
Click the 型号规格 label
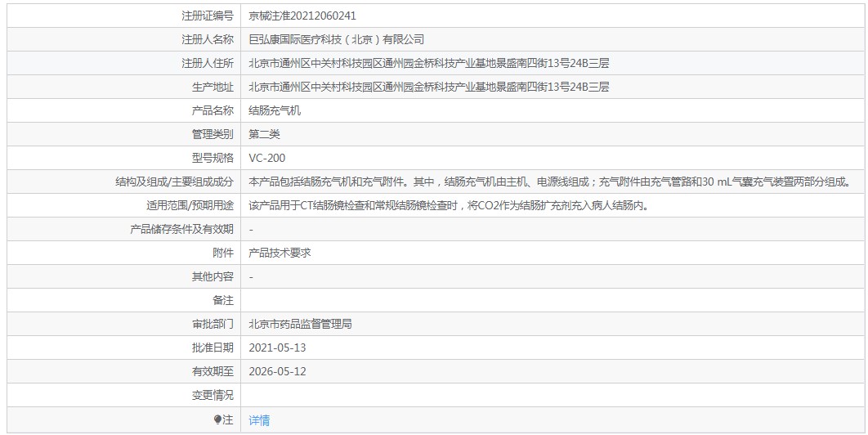click(213, 158)
